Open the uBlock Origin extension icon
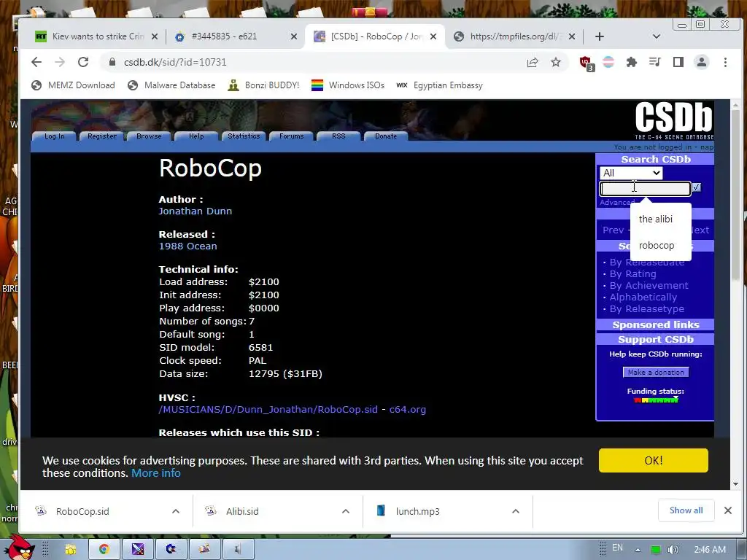 click(x=586, y=63)
